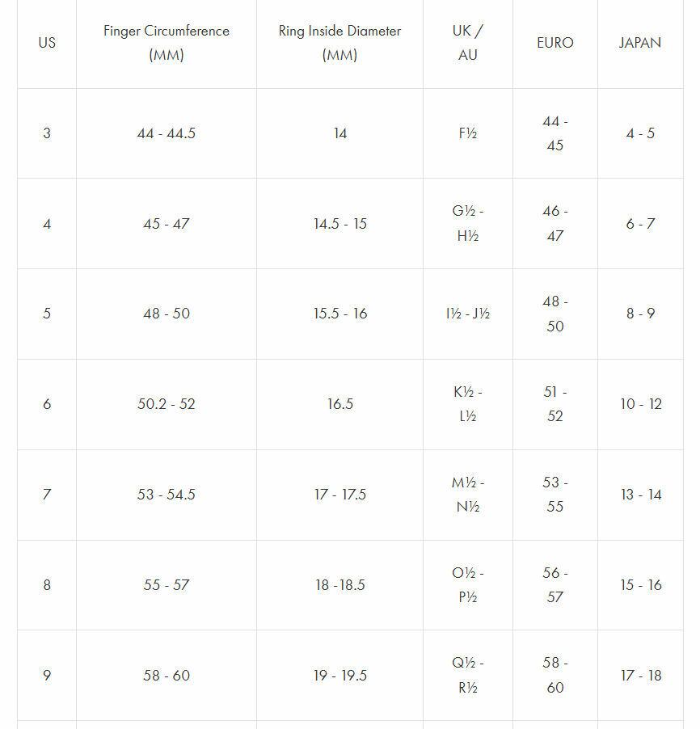Click the K½ - L½ UK size cell

point(467,404)
